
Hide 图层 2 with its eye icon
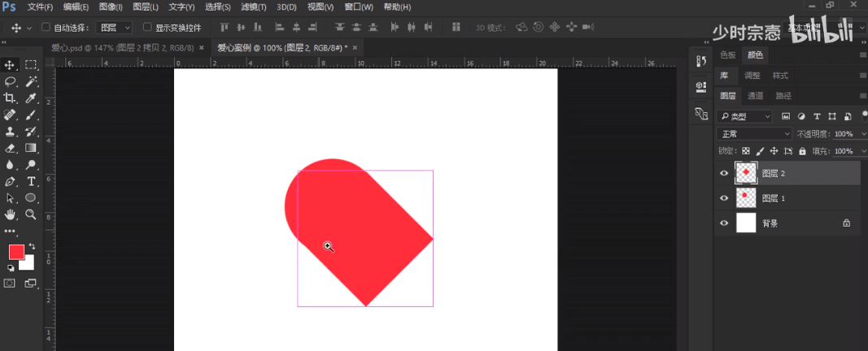(724, 174)
